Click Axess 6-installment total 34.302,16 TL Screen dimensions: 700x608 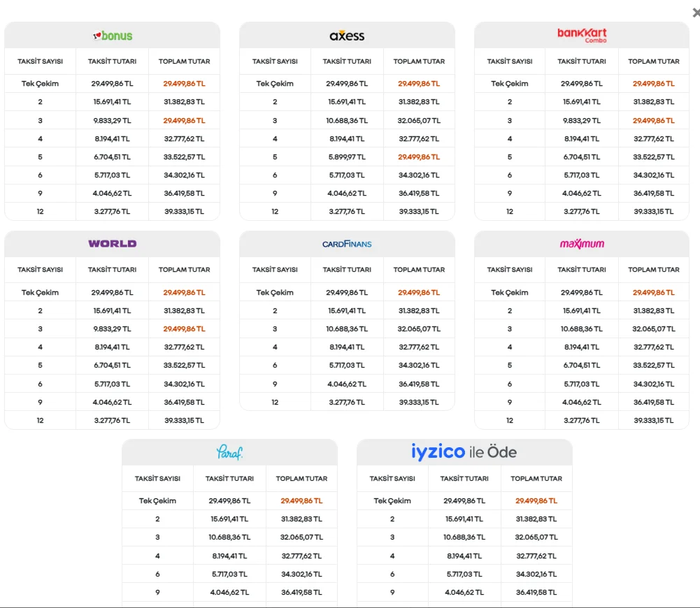(x=419, y=175)
